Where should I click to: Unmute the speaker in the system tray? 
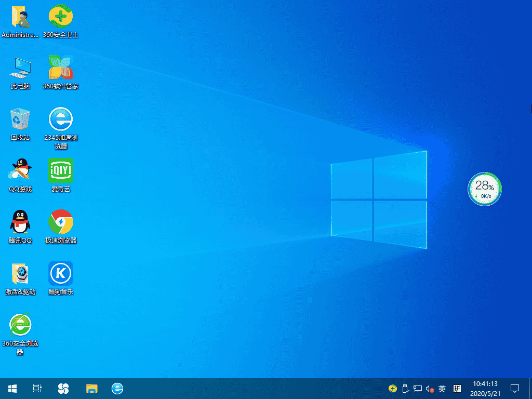click(x=429, y=388)
